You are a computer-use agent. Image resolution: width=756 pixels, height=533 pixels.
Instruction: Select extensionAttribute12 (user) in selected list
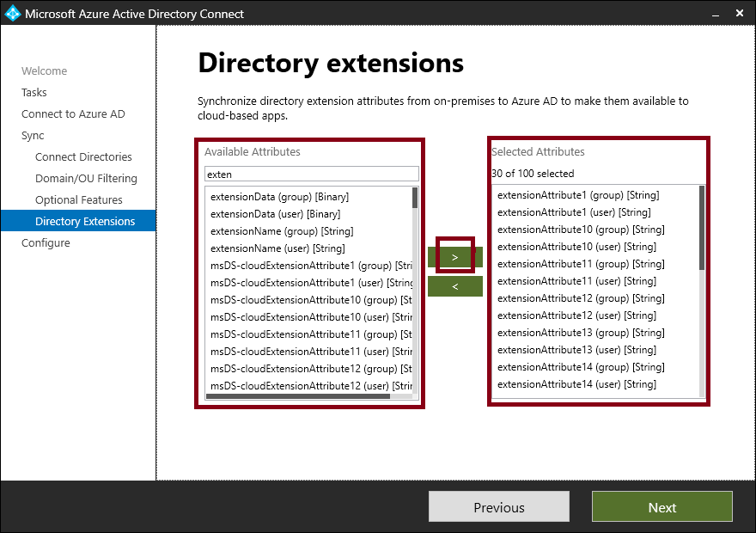pos(576,316)
